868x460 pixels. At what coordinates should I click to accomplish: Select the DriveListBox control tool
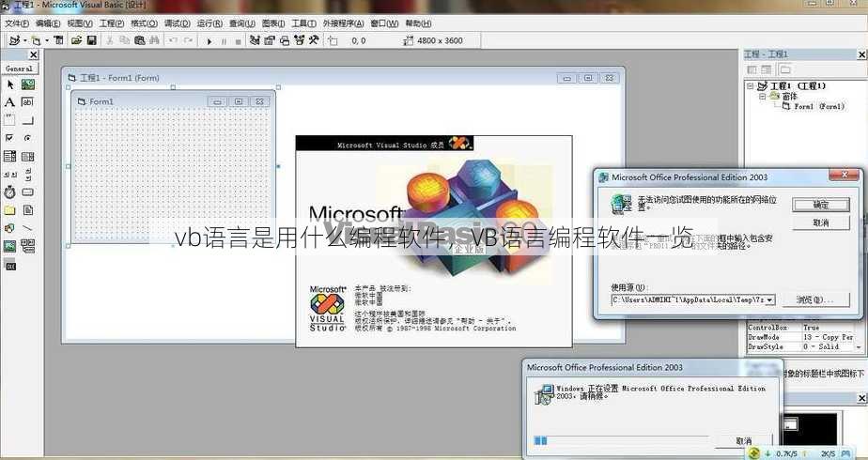click(x=27, y=192)
